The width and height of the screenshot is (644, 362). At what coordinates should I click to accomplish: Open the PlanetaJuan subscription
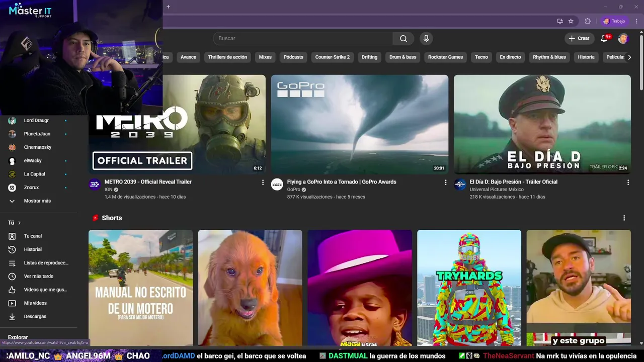(x=38, y=134)
